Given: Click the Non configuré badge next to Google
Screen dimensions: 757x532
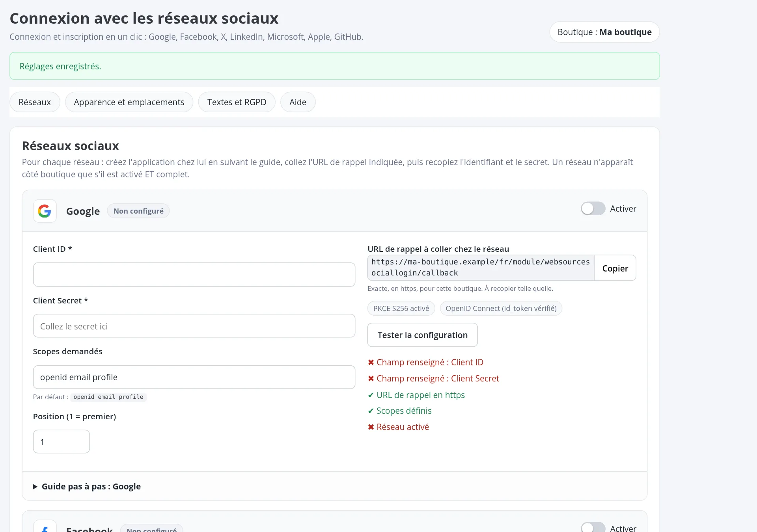Looking at the screenshot, I should click(x=138, y=211).
